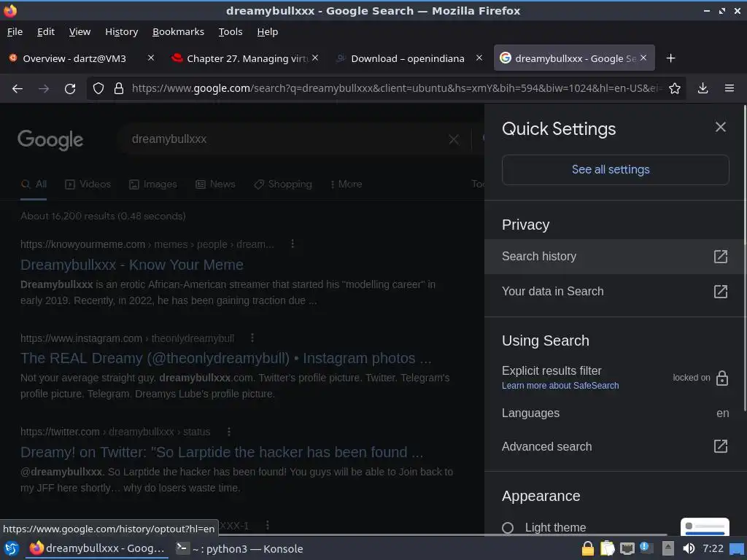The height and width of the screenshot is (560, 747).
Task: Select the Light theme radio button
Action: coord(508,528)
